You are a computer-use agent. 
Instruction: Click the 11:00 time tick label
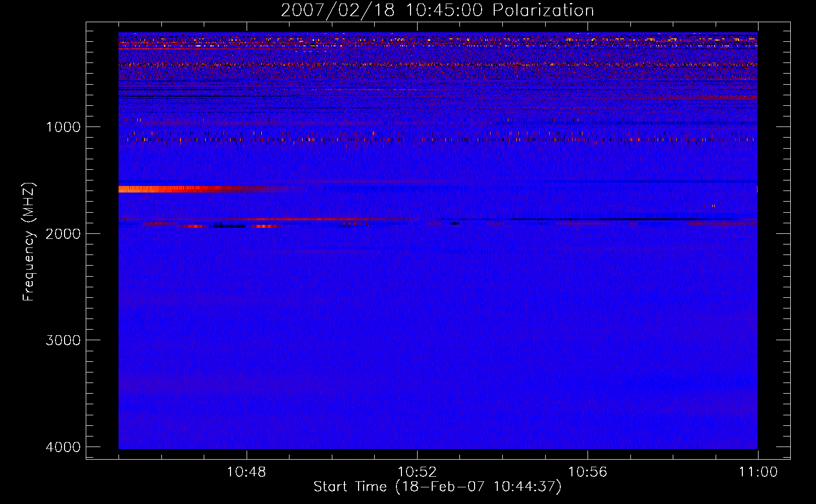758,472
